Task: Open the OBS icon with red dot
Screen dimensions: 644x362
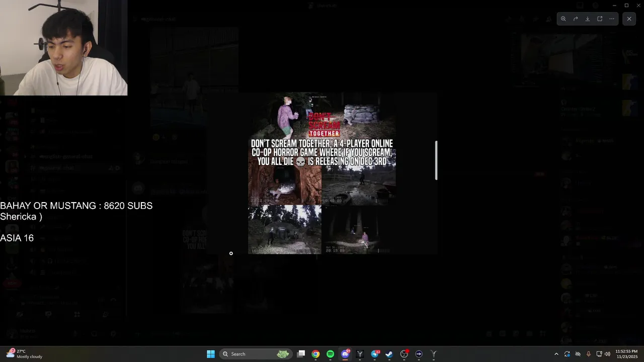Action: [404, 354]
